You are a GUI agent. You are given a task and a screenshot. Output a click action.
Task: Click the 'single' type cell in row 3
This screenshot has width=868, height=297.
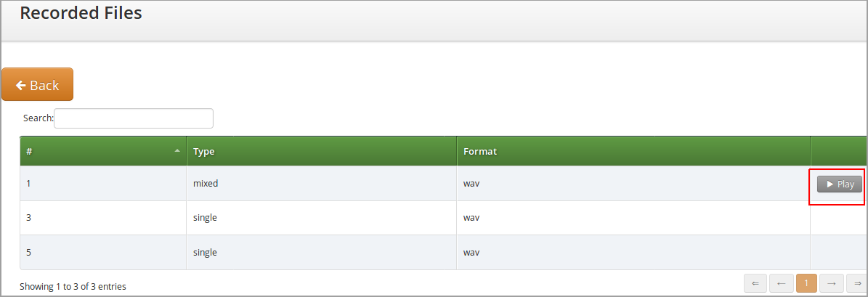coord(205,218)
